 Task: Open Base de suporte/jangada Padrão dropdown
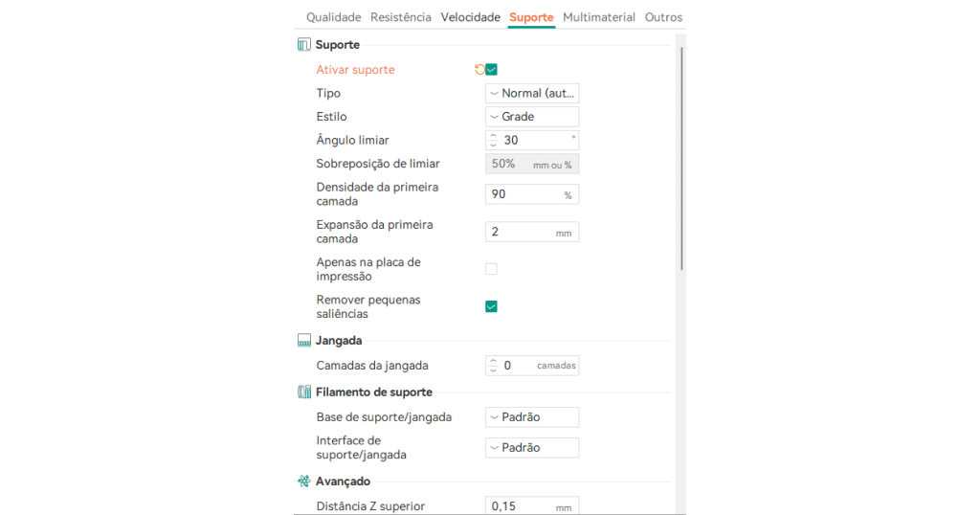(532, 416)
